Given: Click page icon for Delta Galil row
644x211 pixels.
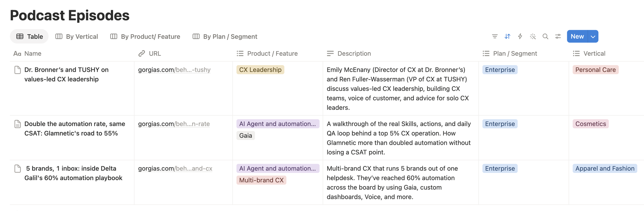Looking at the screenshot, I should click(x=18, y=169).
